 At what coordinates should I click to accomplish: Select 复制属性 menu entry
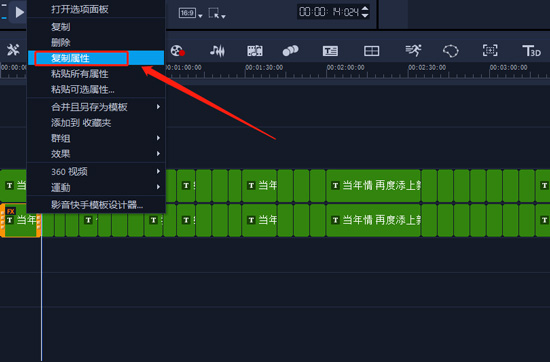(96, 58)
